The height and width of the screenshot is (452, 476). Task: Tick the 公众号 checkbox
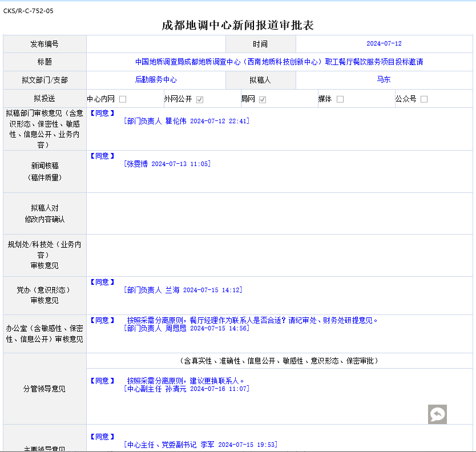[424, 99]
